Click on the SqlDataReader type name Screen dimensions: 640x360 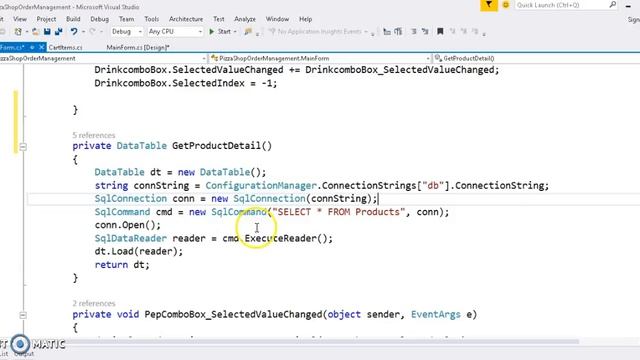coord(131,238)
